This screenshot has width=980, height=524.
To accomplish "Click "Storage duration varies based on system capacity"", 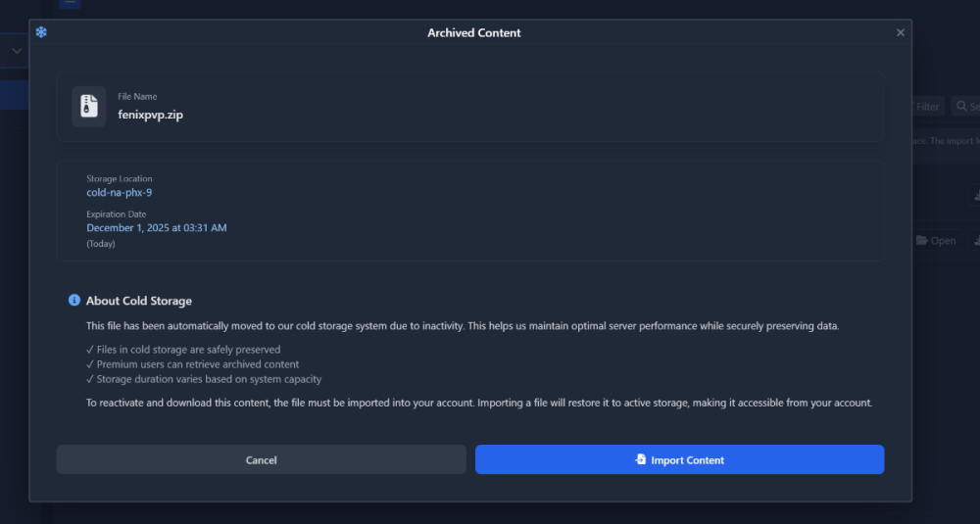I will (x=209, y=379).
